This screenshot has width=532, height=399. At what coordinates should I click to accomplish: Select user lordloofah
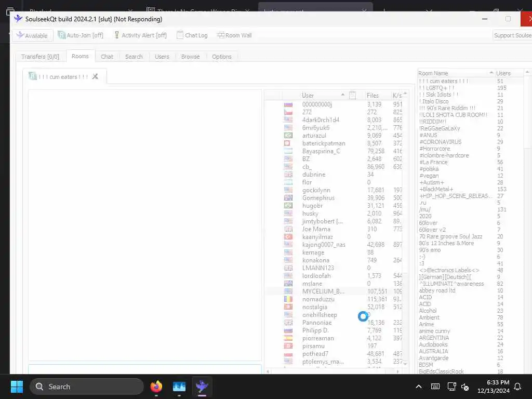click(x=316, y=276)
